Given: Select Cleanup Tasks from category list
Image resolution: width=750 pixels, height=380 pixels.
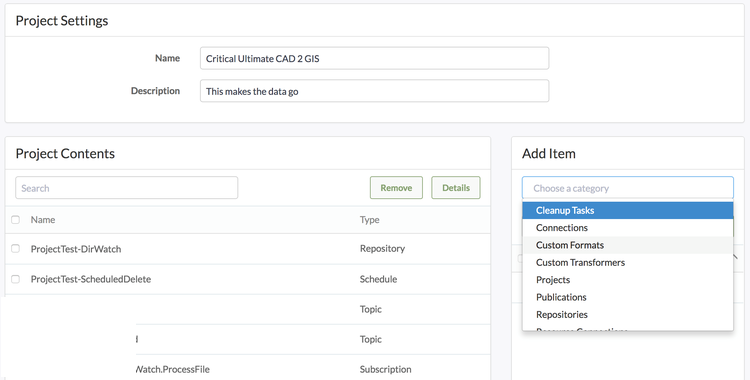Looking at the screenshot, I should coord(628,211).
